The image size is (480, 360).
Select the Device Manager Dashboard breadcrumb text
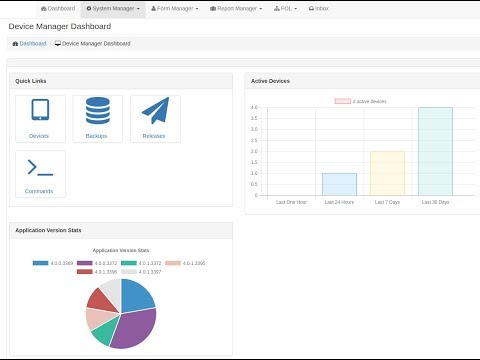point(96,44)
